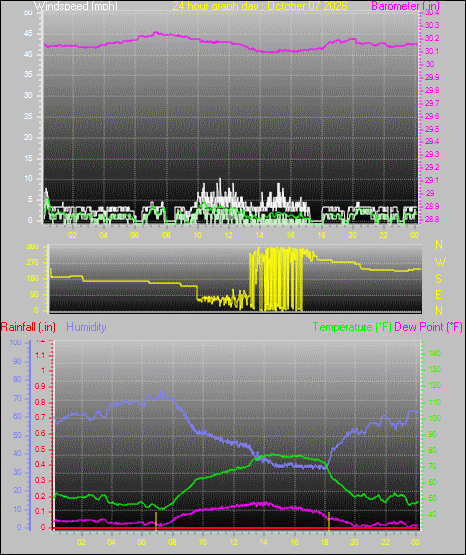Click the Temperature (°F) legend label

click(352, 327)
